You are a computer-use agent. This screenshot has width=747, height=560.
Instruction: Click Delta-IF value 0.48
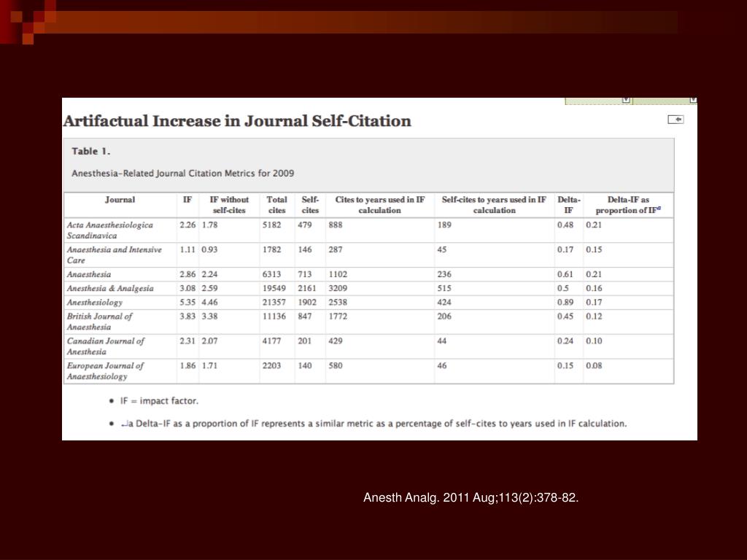point(565,225)
